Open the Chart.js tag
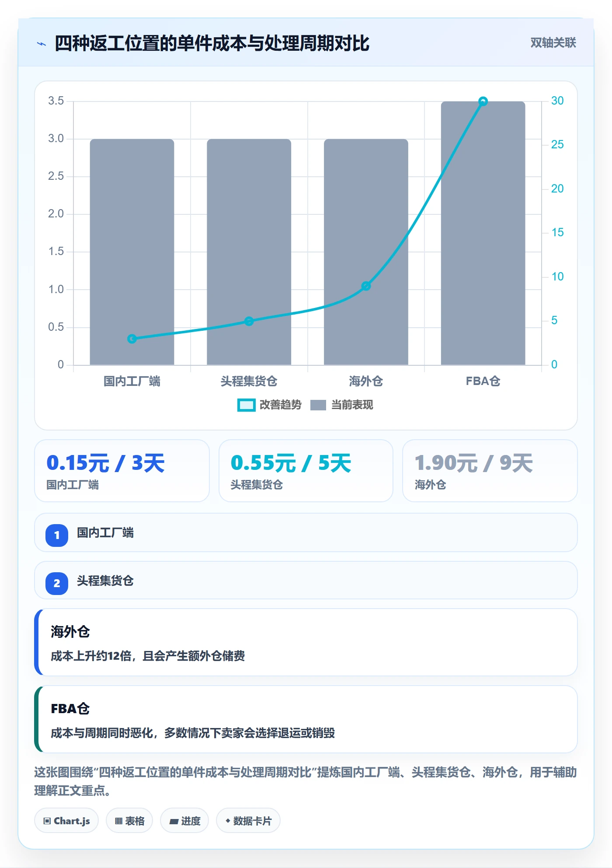 tap(66, 821)
